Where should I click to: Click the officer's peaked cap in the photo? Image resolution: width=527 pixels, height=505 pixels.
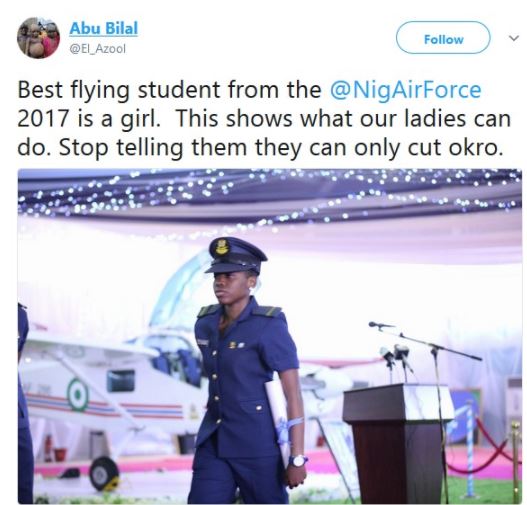236,255
